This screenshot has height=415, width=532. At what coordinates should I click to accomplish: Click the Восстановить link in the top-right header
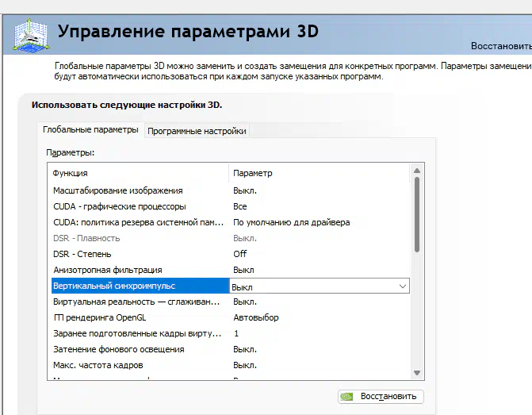click(x=501, y=46)
